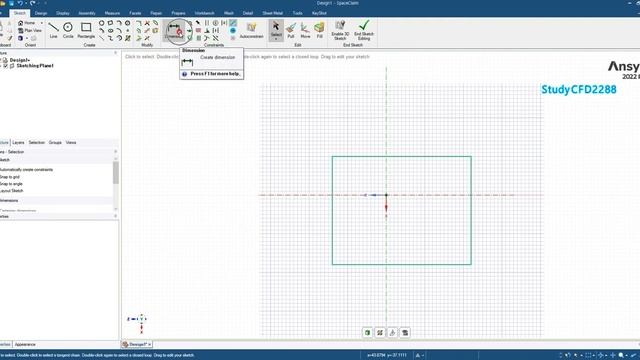Open the zoom dropdown in status bar
Screen dimensions: 640x360
tap(627, 356)
